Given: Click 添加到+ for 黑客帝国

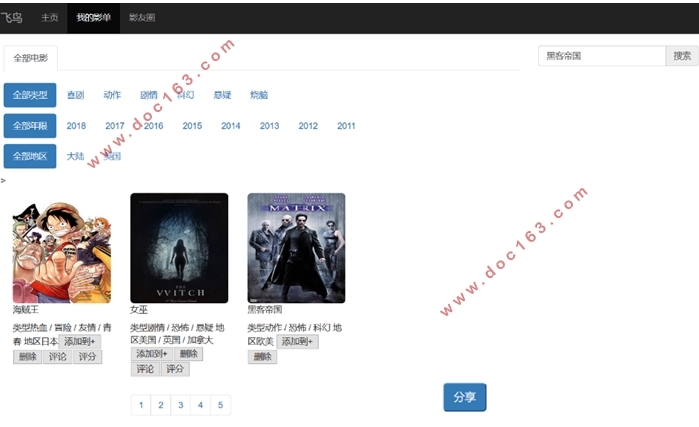Looking at the screenshot, I should tap(297, 341).
